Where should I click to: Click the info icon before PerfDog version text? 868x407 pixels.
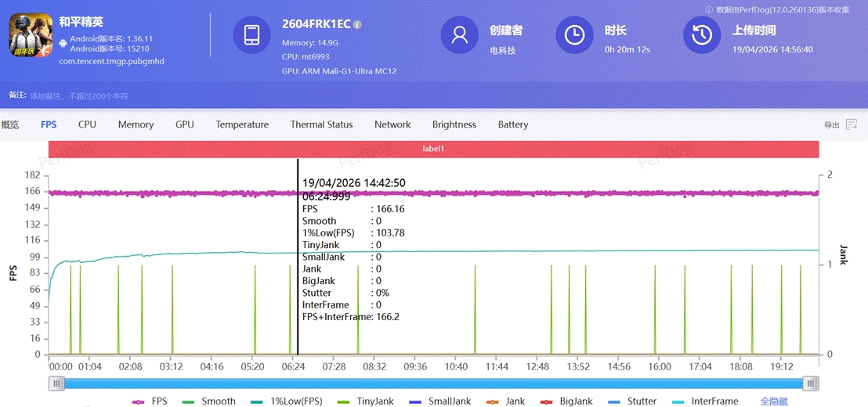[x=710, y=9]
